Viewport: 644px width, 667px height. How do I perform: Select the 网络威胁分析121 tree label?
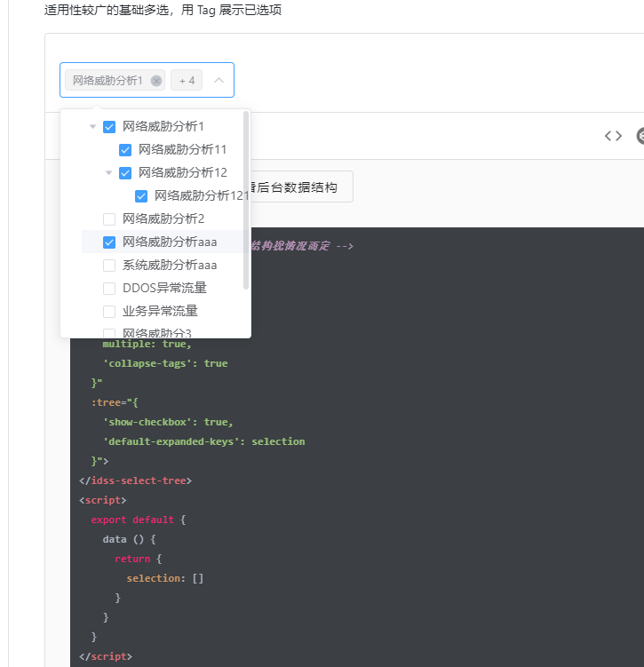[202, 195]
